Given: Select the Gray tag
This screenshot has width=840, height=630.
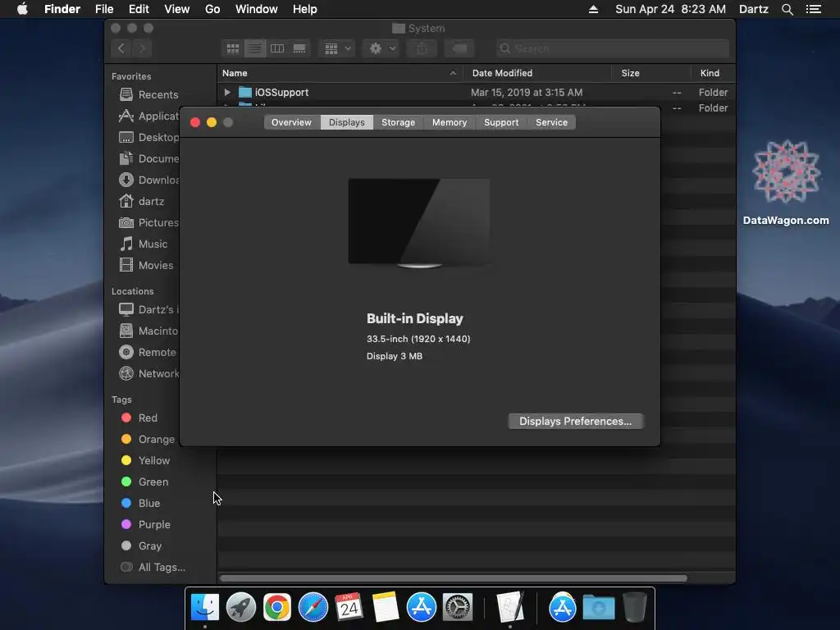Looking at the screenshot, I should pyautogui.click(x=141, y=546).
